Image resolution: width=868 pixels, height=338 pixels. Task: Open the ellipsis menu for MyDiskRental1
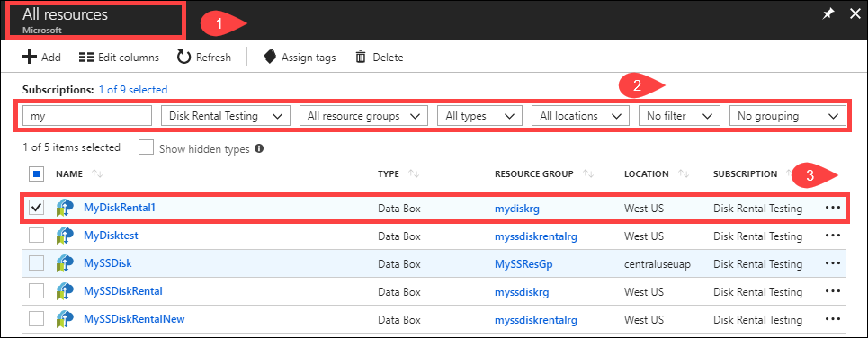coord(833,208)
